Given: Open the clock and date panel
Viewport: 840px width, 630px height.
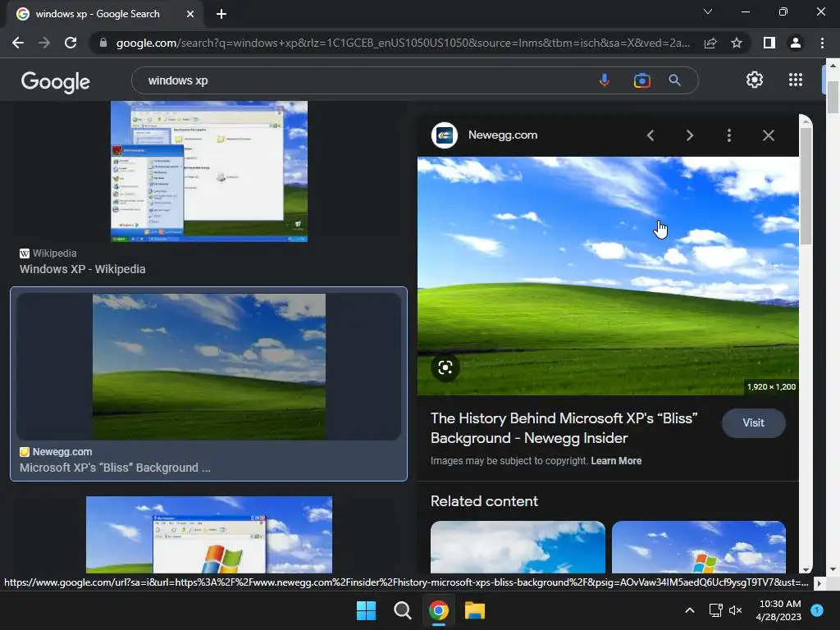Looking at the screenshot, I should [779, 610].
